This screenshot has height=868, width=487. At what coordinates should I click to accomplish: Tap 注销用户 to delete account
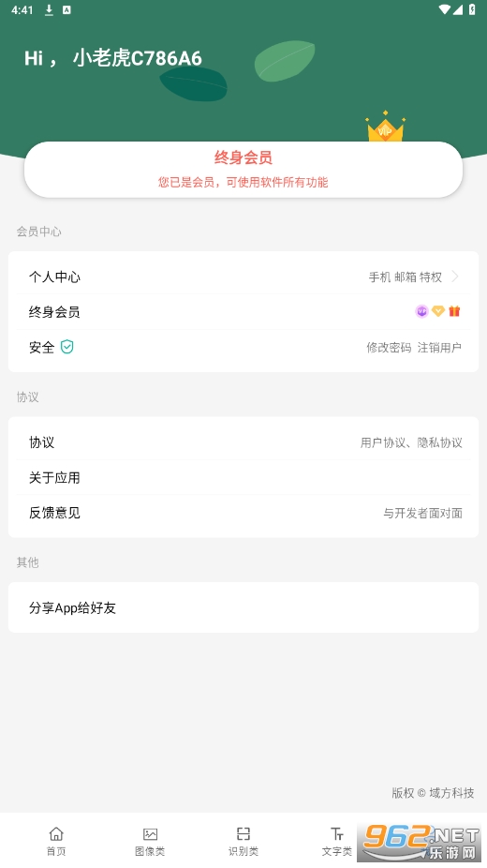(x=439, y=347)
